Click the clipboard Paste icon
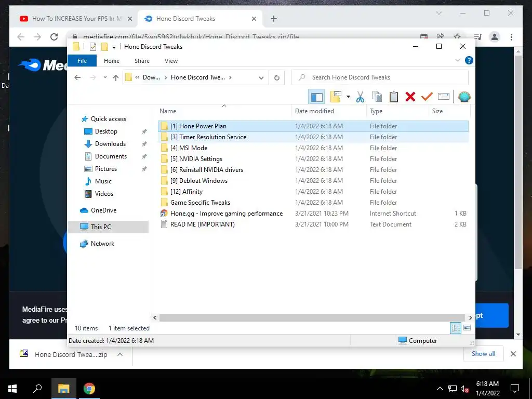Screen dimensions: 532x399 [394, 97]
